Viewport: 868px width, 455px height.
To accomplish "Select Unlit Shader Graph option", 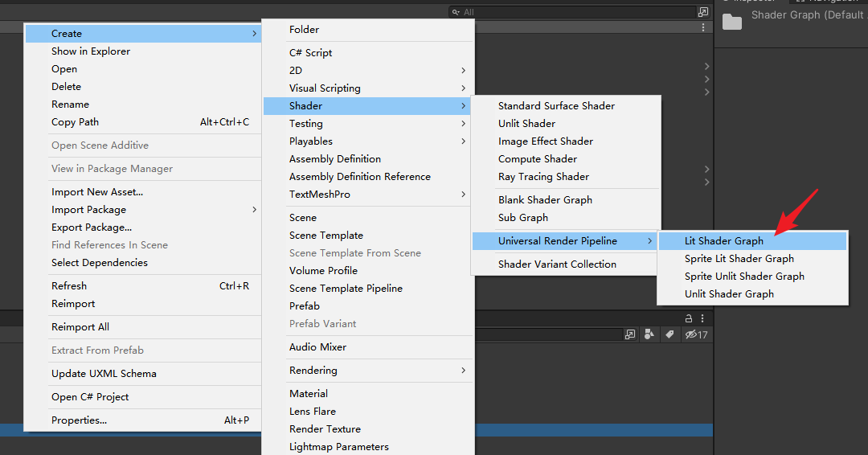I will pyautogui.click(x=752, y=294).
